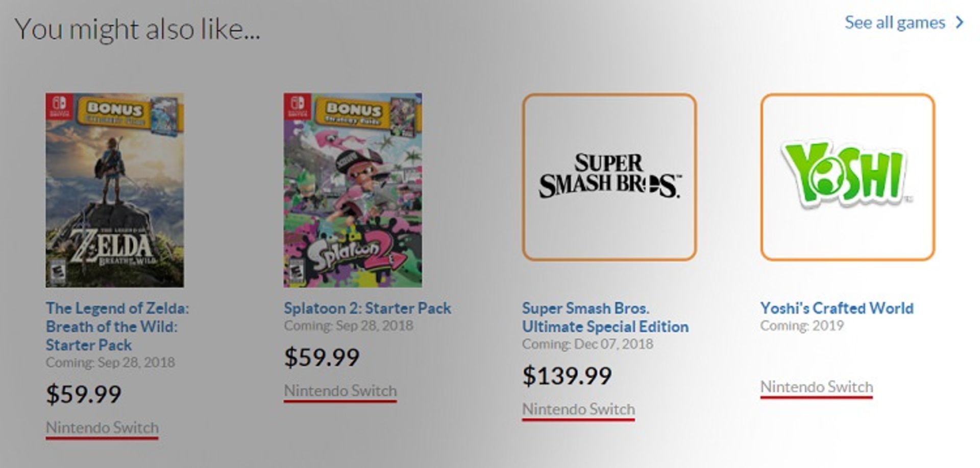Open the green Yoshi logo tile
The height and width of the screenshot is (468, 980).
(847, 177)
